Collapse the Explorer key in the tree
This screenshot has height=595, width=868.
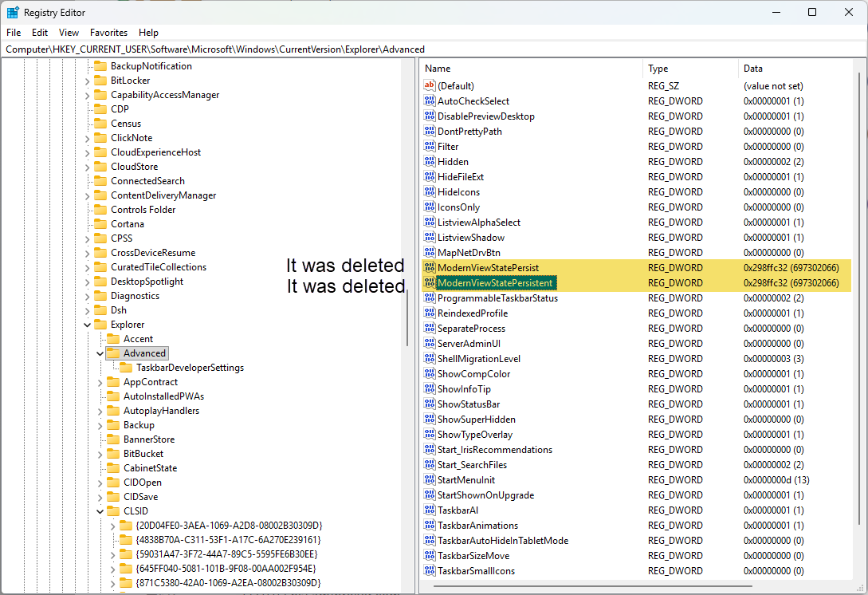tap(87, 325)
